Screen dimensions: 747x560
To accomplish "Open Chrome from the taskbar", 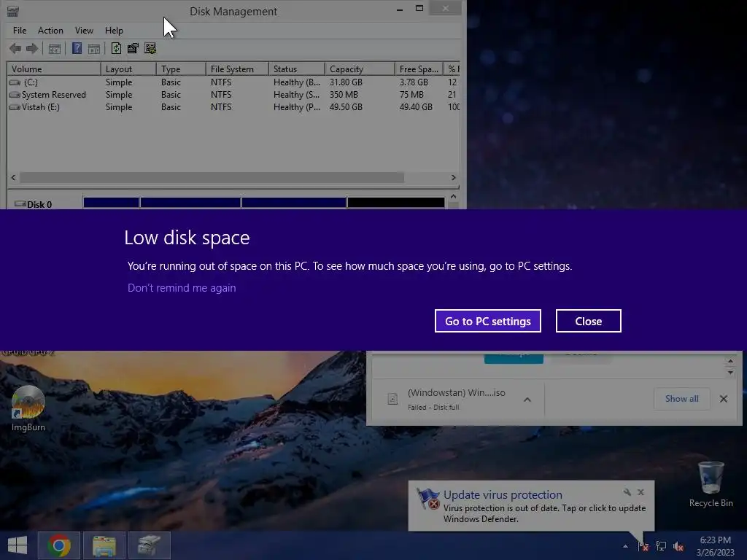I will tap(59, 545).
